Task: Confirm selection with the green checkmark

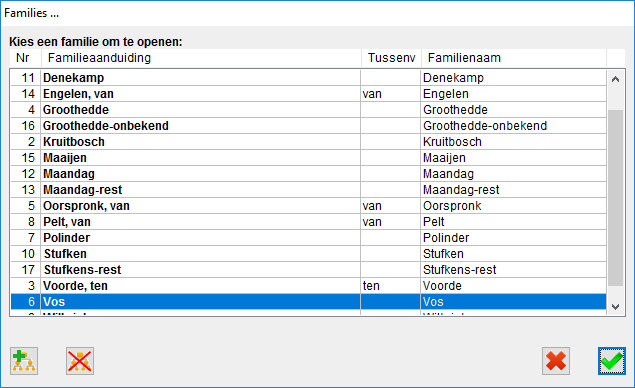Action: [x=612, y=361]
